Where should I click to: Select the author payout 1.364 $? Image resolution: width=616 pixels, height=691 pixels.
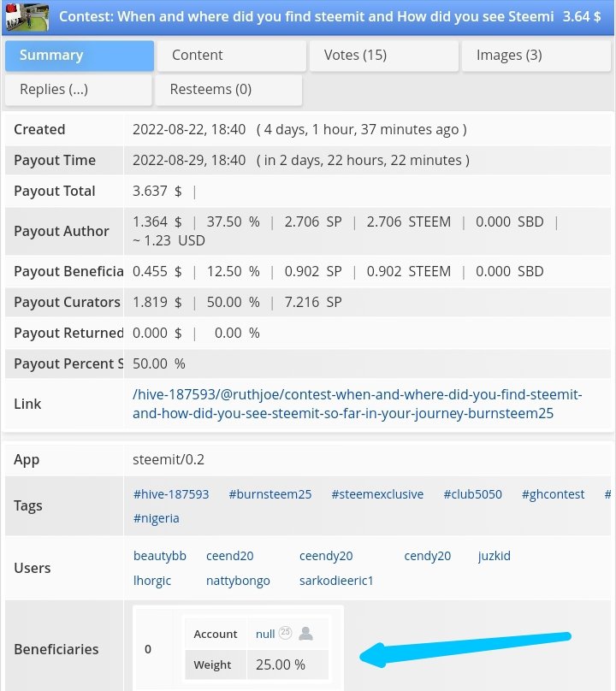click(157, 221)
